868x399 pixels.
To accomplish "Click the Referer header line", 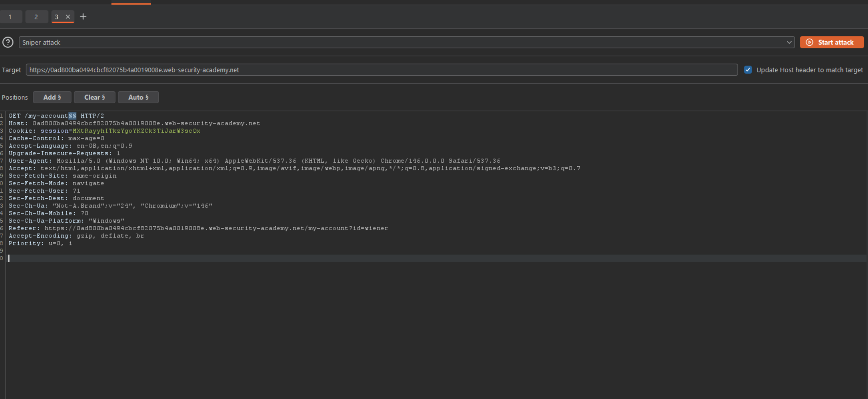I will click(198, 228).
